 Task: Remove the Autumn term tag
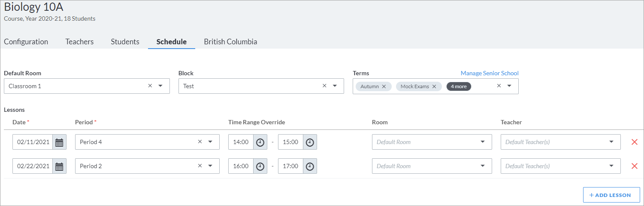[384, 86]
